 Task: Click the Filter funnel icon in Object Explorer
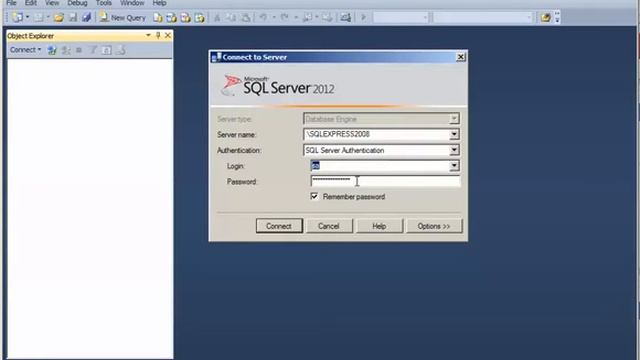pyautogui.click(x=93, y=50)
